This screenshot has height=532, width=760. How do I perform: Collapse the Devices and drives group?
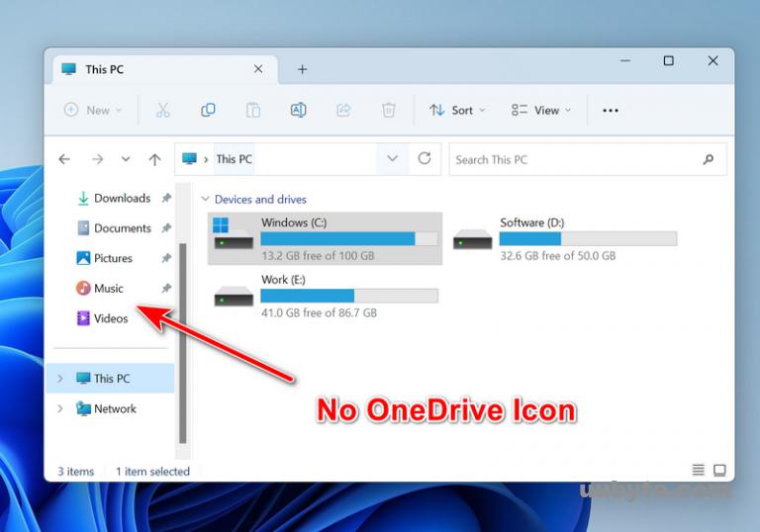click(205, 199)
